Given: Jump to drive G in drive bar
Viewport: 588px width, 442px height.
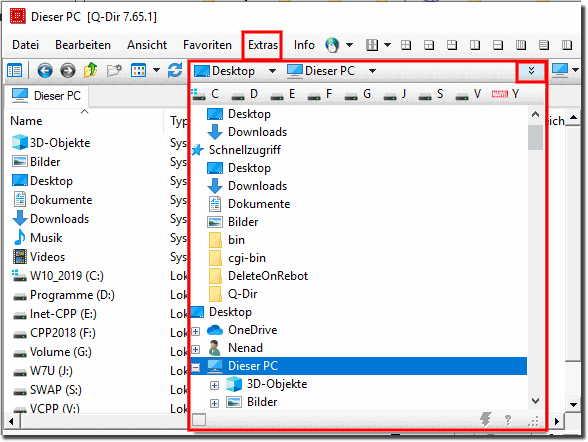Looking at the screenshot, I should (358, 94).
